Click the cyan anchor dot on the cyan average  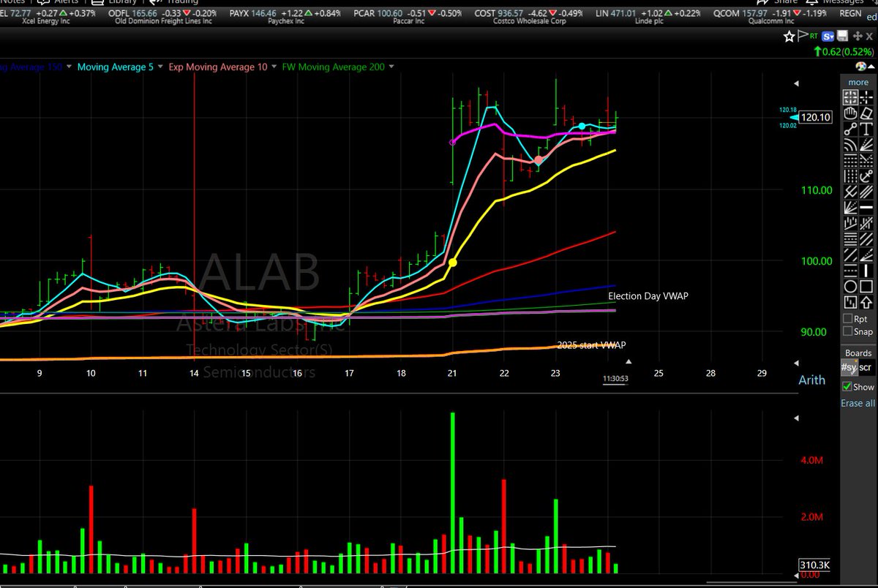(x=582, y=127)
